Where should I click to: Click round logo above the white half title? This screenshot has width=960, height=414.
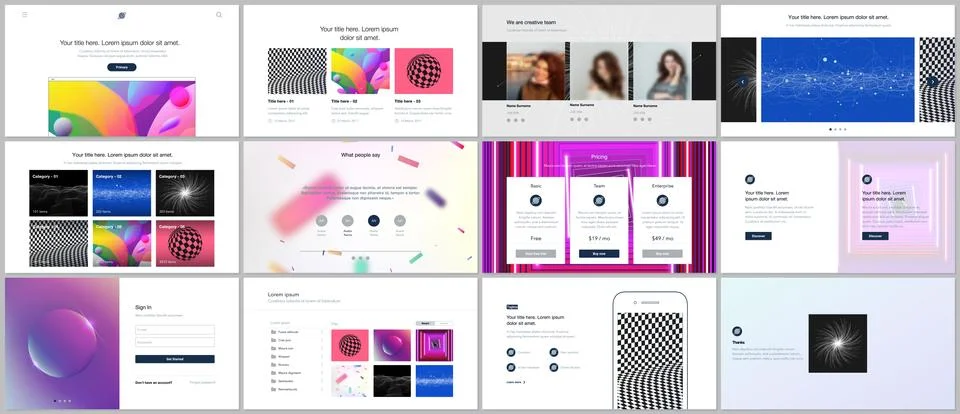750,179
